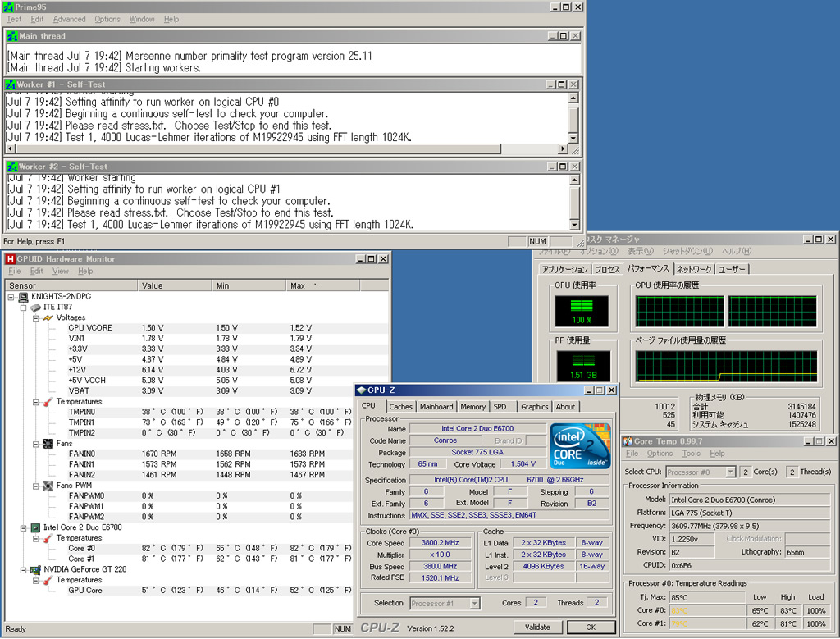
Task: Collapse the Fans tree node
Action: pyautogui.click(x=36, y=444)
